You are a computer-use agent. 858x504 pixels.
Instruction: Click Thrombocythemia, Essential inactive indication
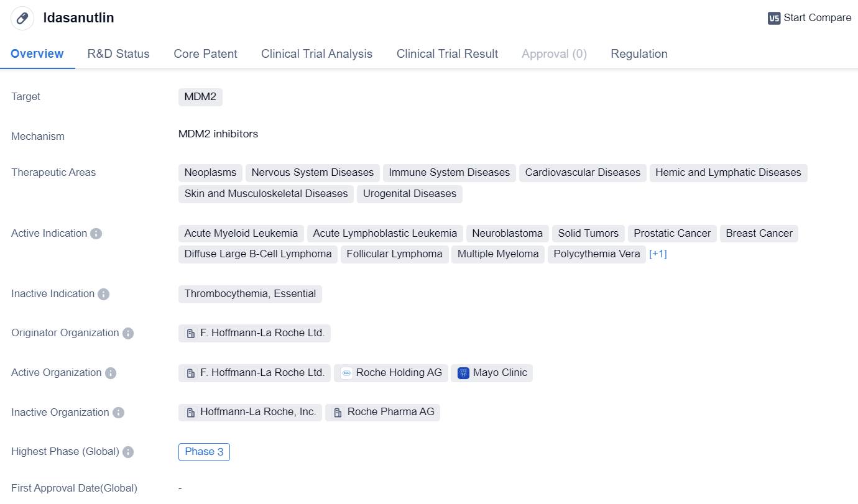[250, 294]
